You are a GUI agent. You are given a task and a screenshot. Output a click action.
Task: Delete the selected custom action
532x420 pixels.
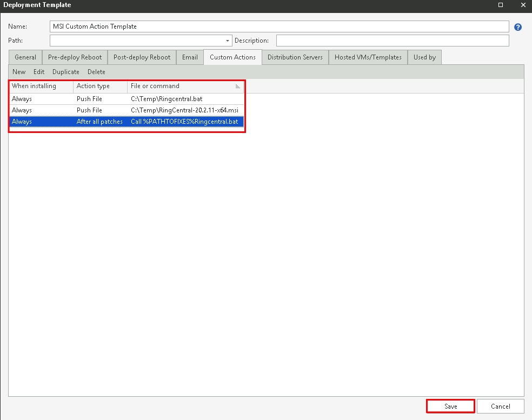[96, 71]
